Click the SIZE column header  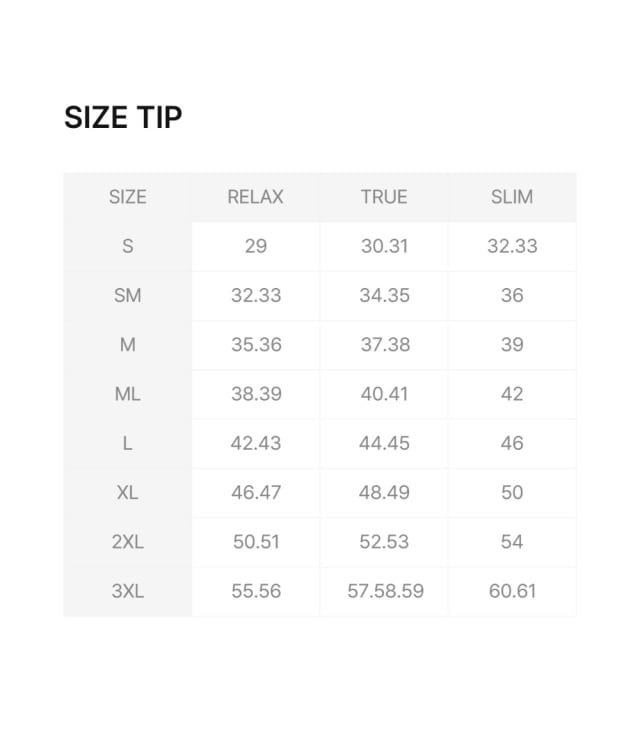127,197
